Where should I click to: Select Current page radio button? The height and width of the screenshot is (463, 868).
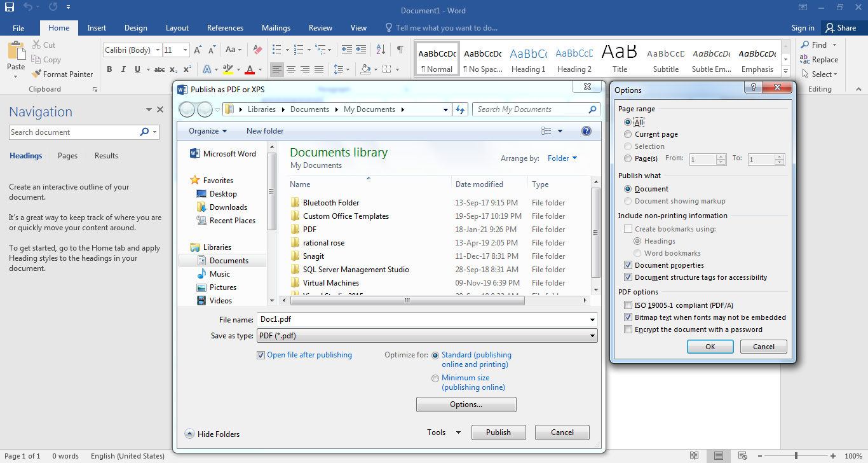(628, 134)
